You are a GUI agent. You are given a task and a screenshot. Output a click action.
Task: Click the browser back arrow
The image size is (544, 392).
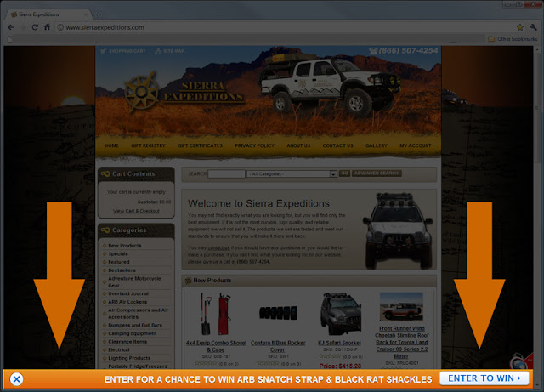coord(11,27)
